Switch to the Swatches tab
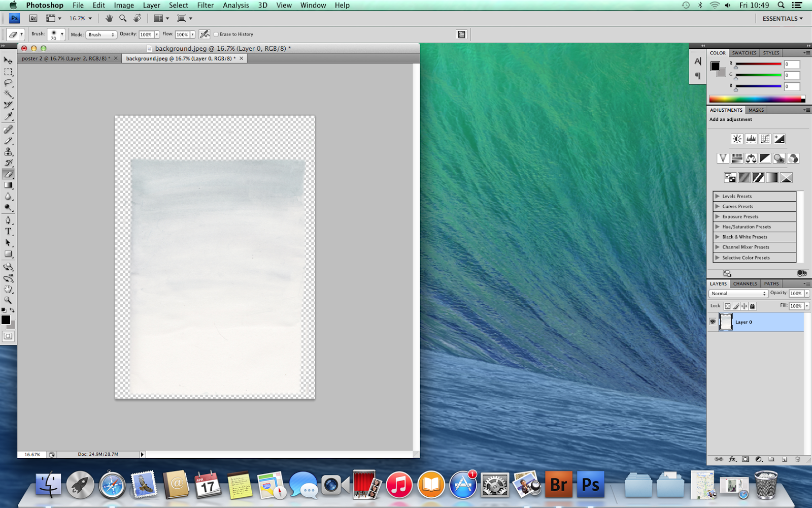 [744, 53]
